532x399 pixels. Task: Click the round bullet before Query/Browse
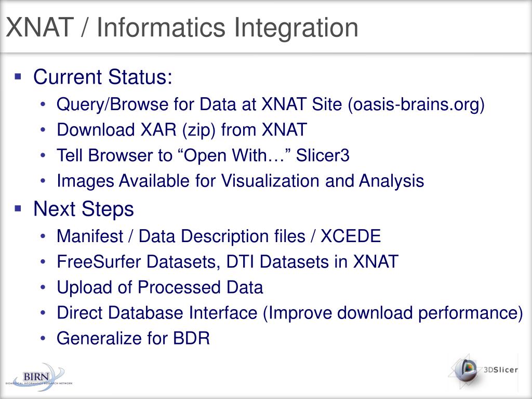tap(43, 104)
